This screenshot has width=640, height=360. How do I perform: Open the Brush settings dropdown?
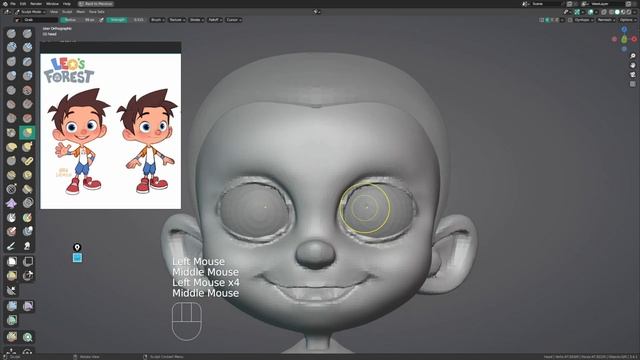point(157,20)
